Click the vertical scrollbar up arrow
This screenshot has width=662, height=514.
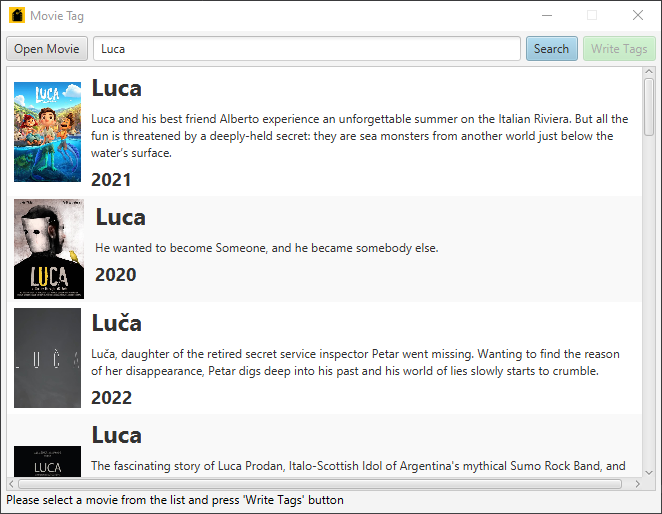pos(649,72)
